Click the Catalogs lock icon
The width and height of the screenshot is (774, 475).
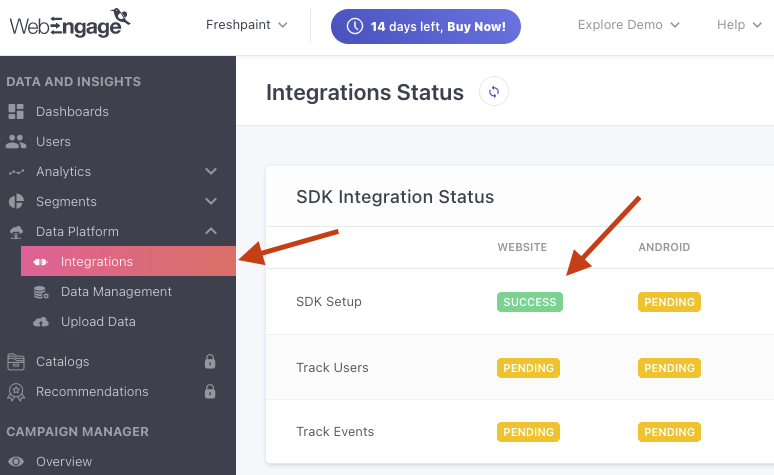(x=210, y=361)
